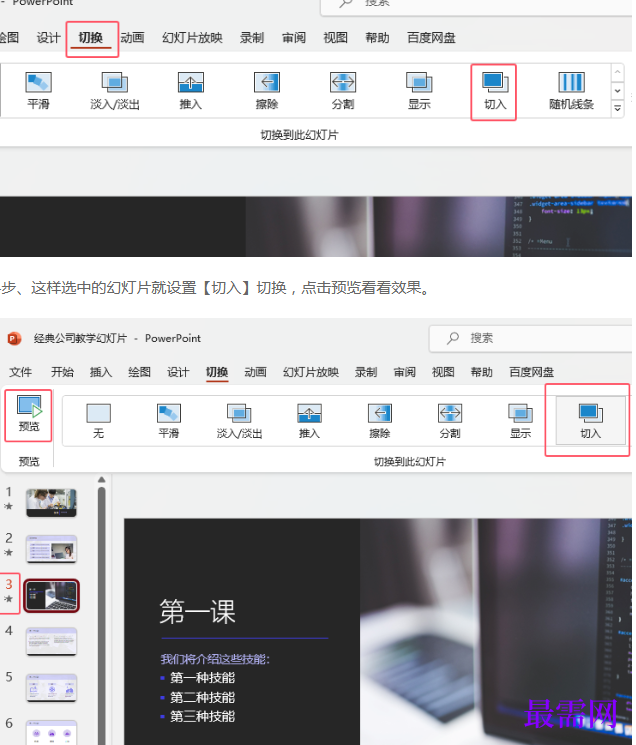Click the slide panel vertical scrollbar
Screen dimensions: 636x745
point(101,615)
